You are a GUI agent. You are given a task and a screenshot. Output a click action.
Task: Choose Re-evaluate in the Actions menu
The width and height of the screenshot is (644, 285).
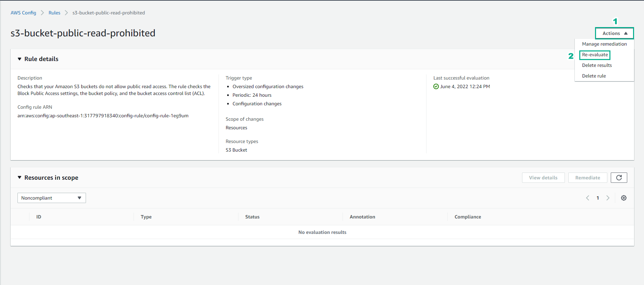pyautogui.click(x=595, y=55)
